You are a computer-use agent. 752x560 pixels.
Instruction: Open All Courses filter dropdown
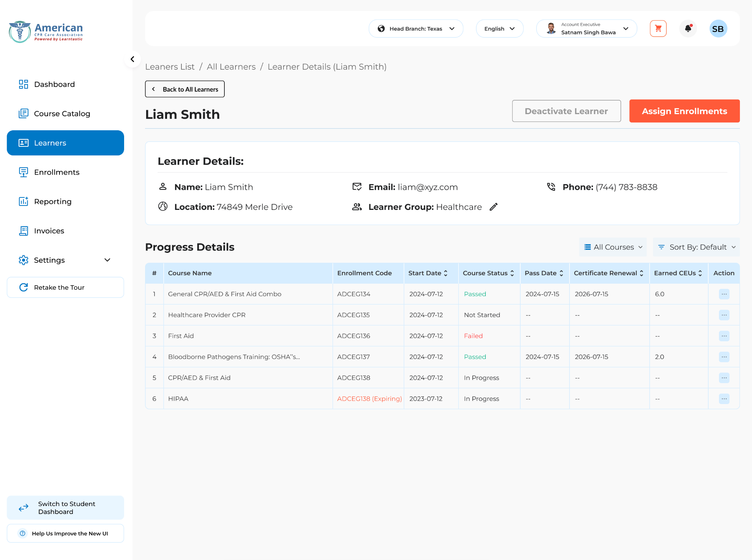pos(613,247)
